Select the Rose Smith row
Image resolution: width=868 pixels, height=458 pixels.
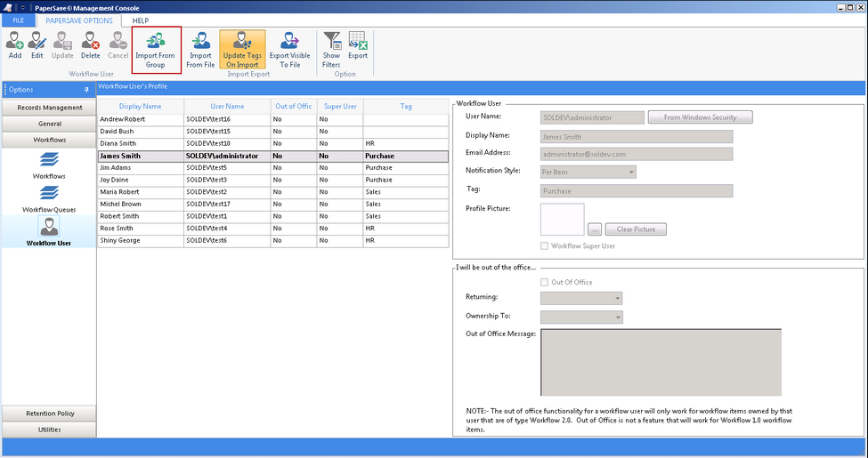[273, 229]
